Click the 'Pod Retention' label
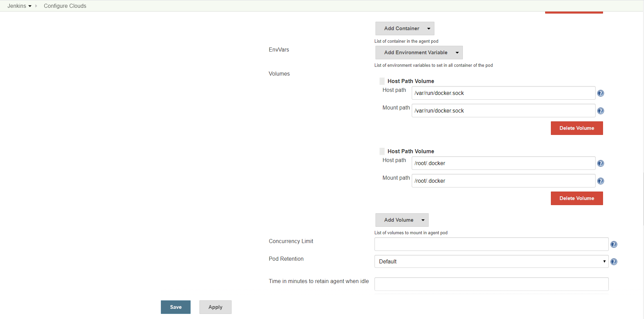The width and height of the screenshot is (644, 319). [286, 259]
